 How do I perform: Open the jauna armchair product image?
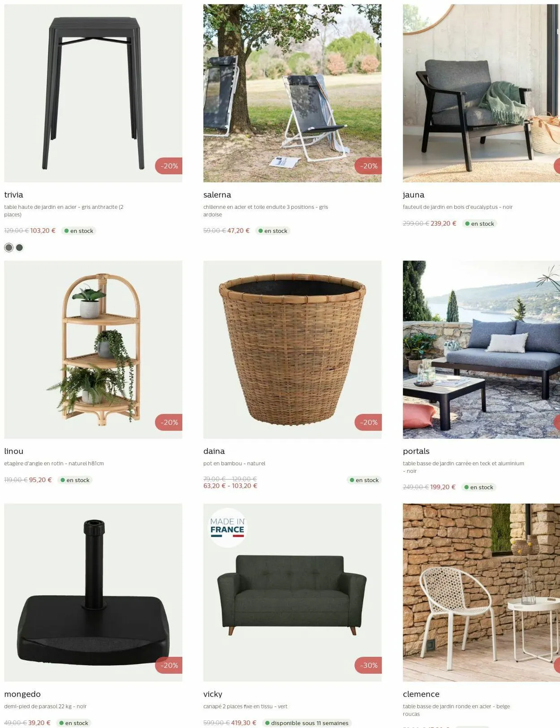[x=481, y=93]
